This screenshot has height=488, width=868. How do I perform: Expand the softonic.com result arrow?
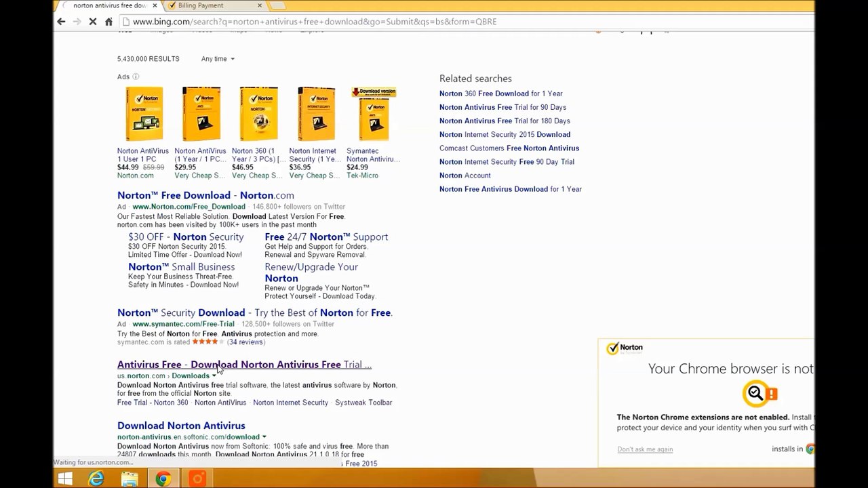click(264, 437)
